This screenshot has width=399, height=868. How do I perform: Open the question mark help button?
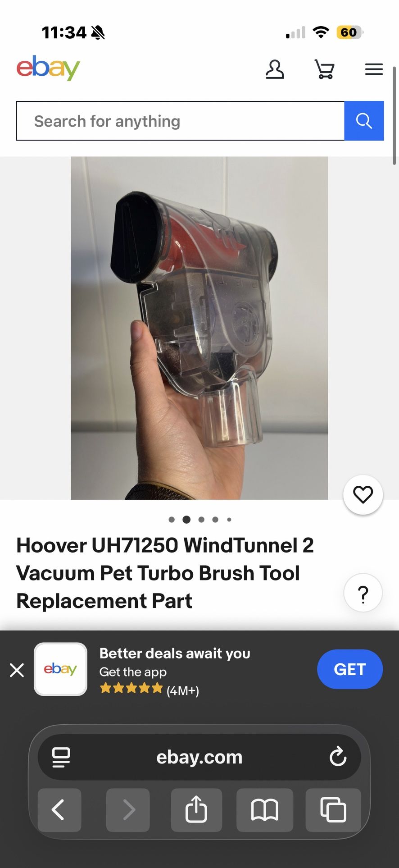click(x=363, y=593)
